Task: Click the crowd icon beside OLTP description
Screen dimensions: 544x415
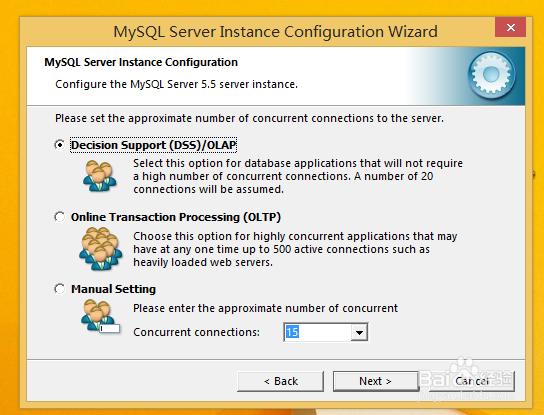Action: [x=101, y=248]
